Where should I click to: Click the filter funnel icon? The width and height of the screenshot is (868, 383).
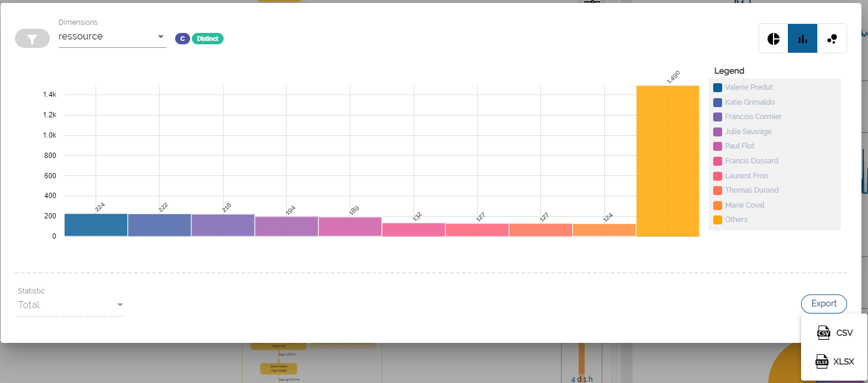click(32, 38)
